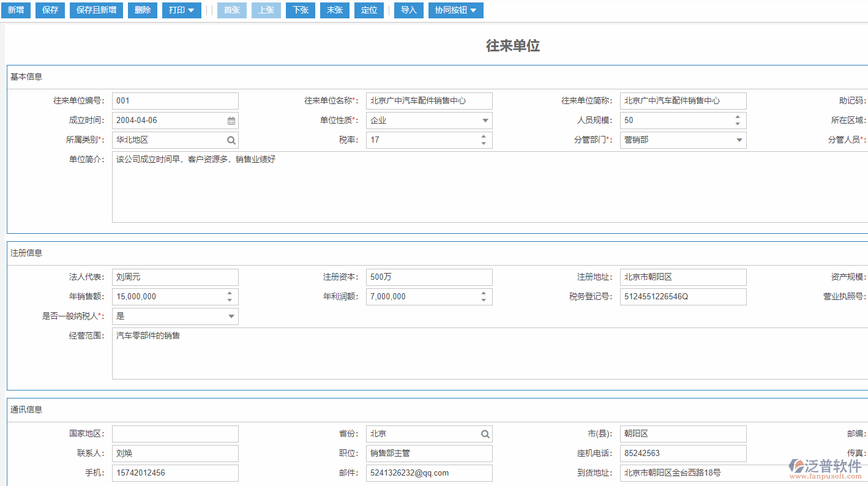Click the 单位简介 text area
The width and height of the screenshot is (868, 486).
[x=428, y=187]
